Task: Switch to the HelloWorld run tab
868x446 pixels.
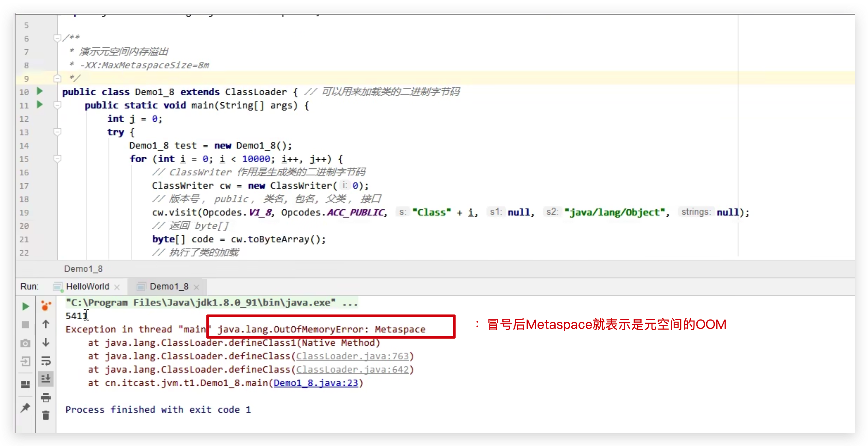Action: 87,286
